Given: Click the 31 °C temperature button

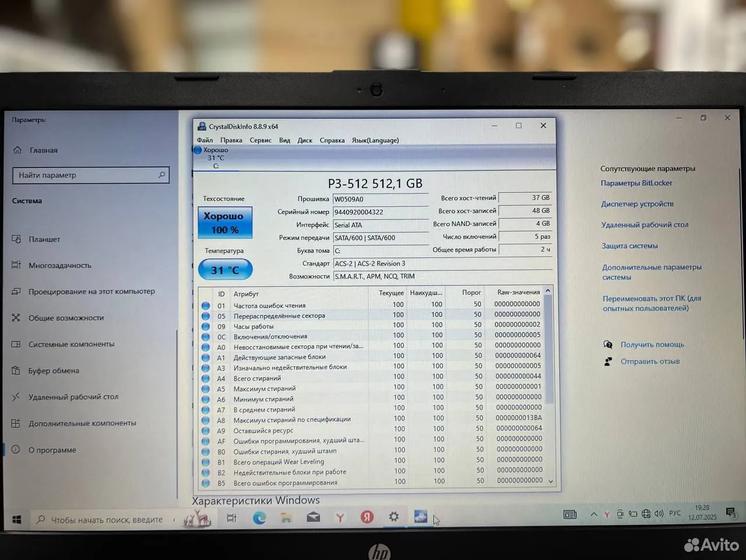Looking at the screenshot, I should pos(225,270).
